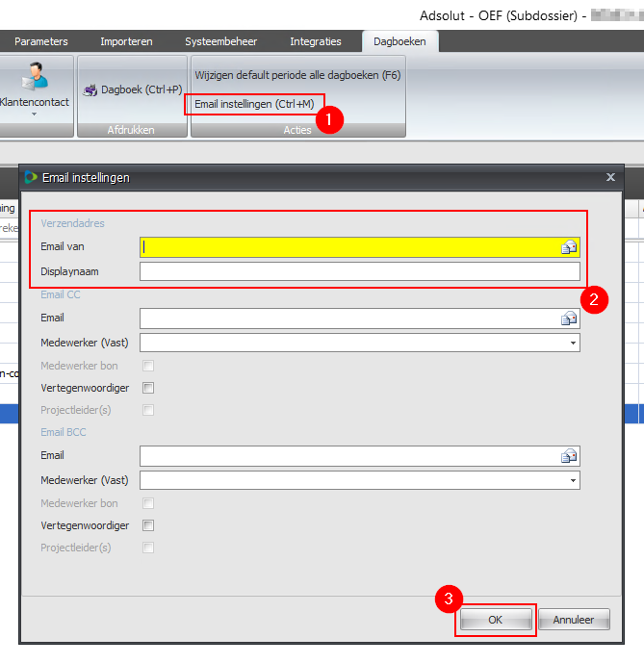Image resolution: width=644 pixels, height=663 pixels.
Task: Open the Klantencontact dropdown arrow
Action: 35,115
